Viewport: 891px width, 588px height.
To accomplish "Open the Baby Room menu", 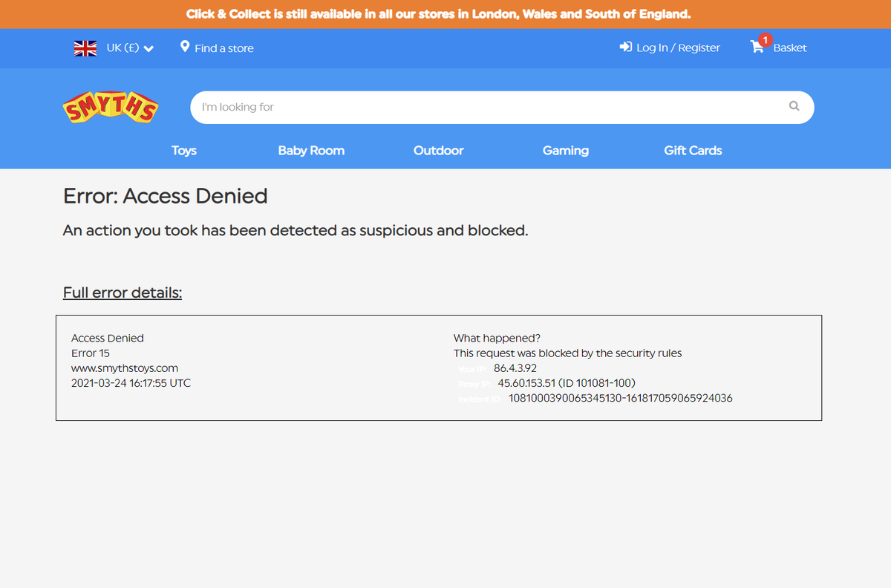I will 311,150.
